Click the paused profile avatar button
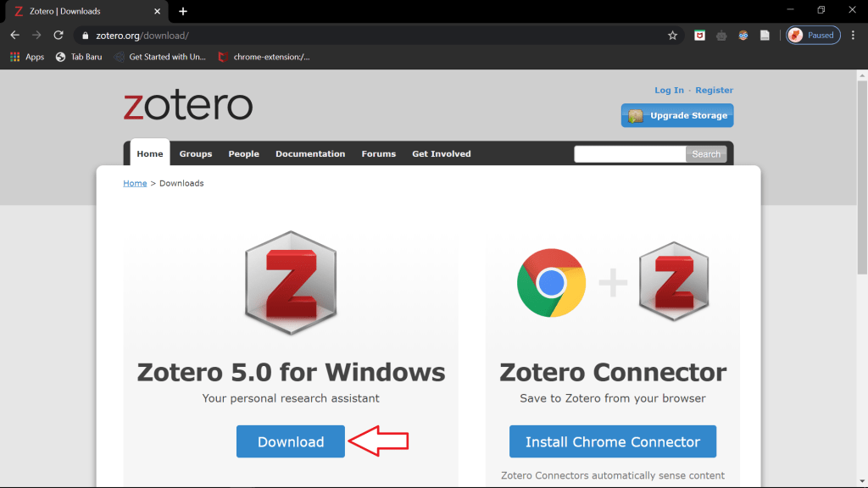Viewport: 868px width, 488px height. pyautogui.click(x=813, y=36)
